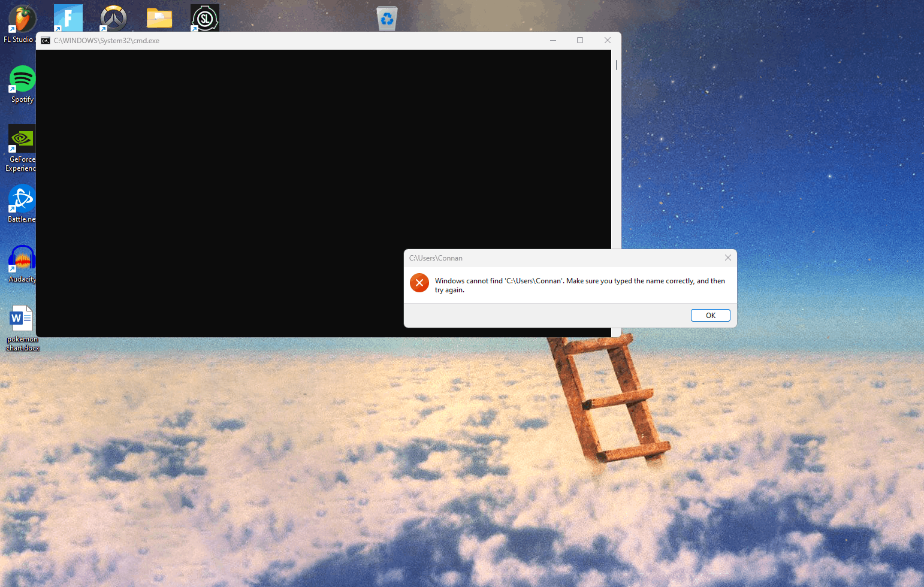This screenshot has height=587, width=924.
Task: Click the cmd.exe window scrollbar thumb
Action: pos(617,65)
